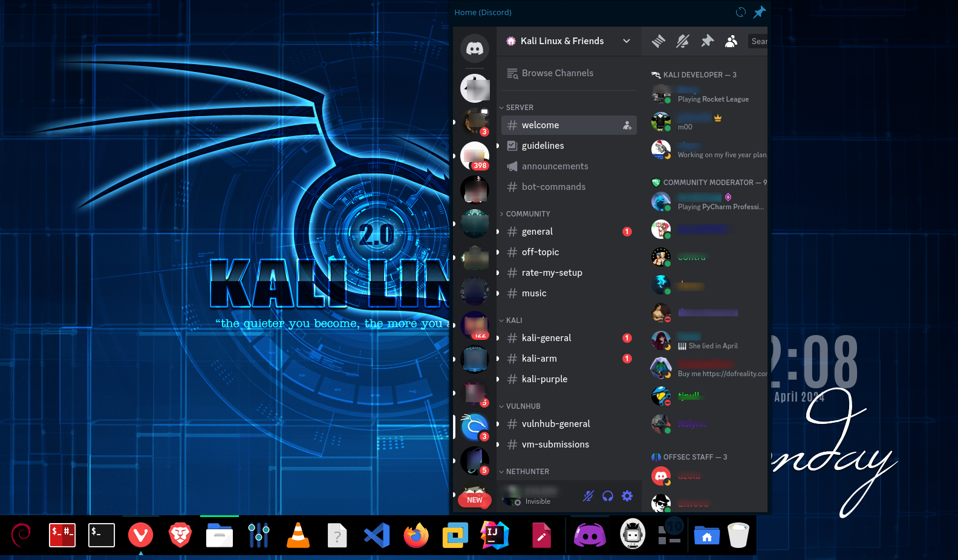Viewport: 958px width, 560px height.
Task: Open Discord home direct messages button
Action: tap(475, 48)
